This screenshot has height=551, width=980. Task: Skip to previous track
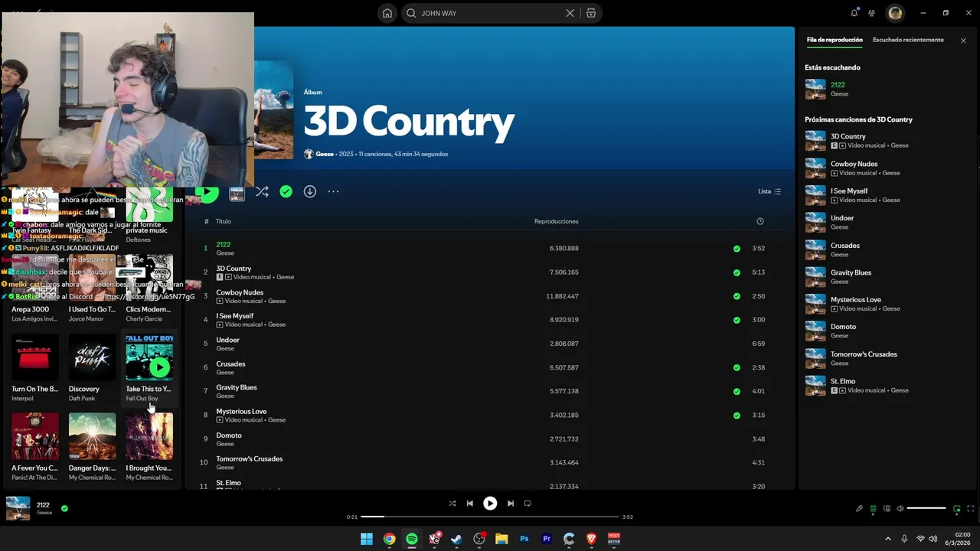469,504
